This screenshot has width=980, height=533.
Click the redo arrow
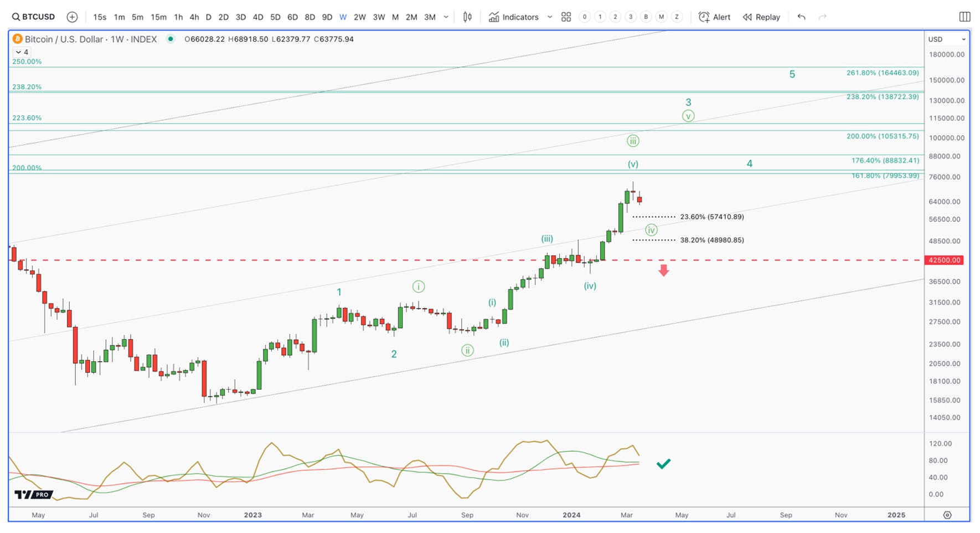point(823,17)
